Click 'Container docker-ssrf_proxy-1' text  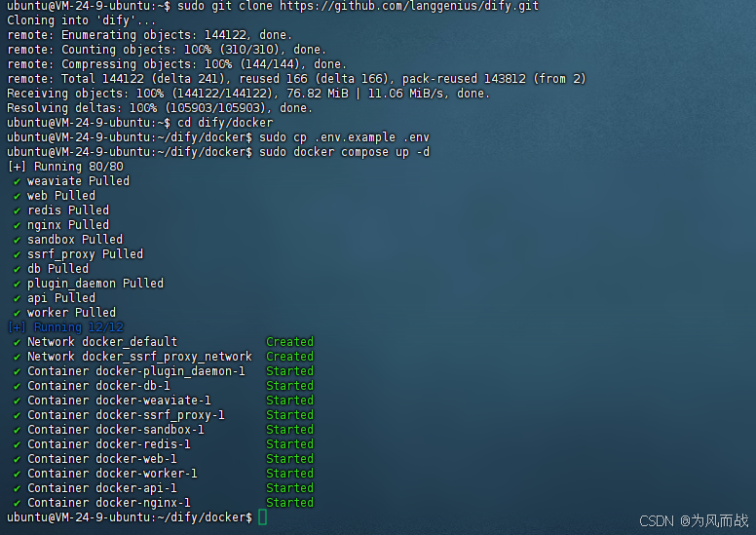[x=126, y=415]
